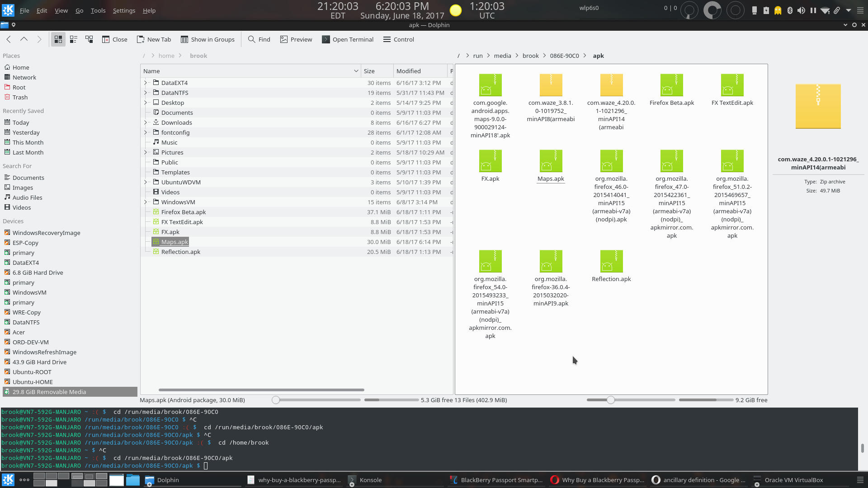Open the Help menu
This screenshot has width=868, height=488.
pyautogui.click(x=149, y=10)
